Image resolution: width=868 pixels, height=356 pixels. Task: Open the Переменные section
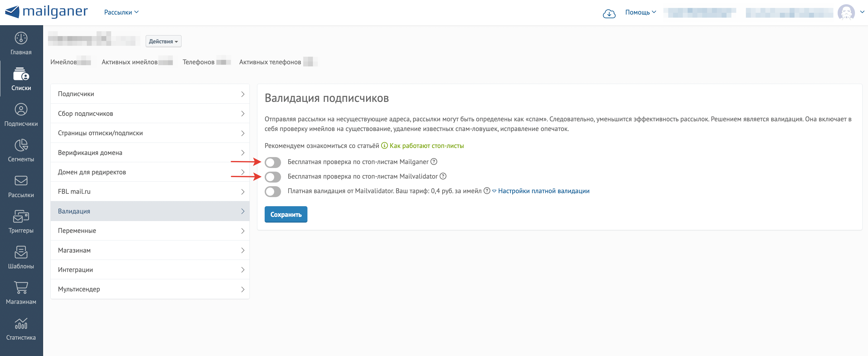click(x=150, y=231)
